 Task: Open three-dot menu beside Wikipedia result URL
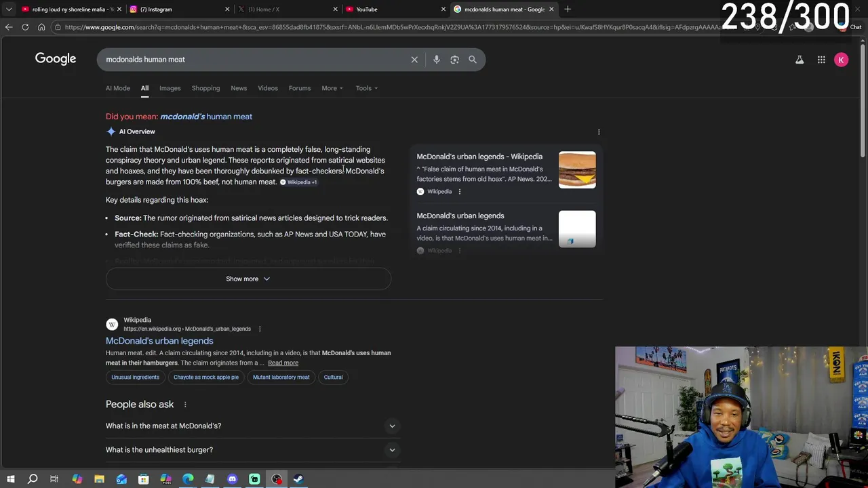(x=259, y=329)
